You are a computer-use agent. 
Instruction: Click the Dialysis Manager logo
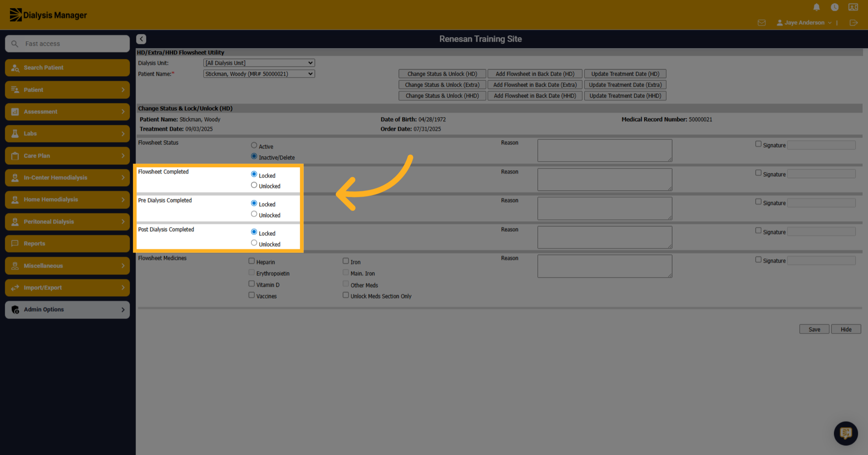coord(48,15)
